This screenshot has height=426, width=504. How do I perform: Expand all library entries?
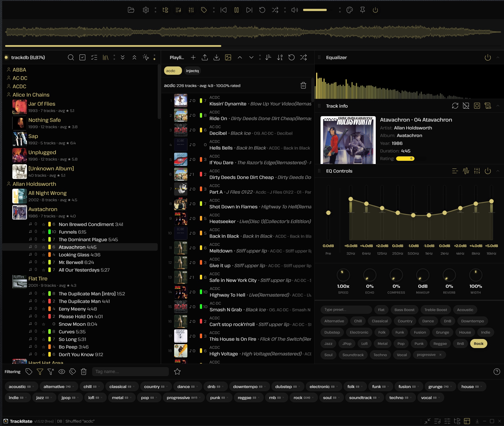[123, 57]
